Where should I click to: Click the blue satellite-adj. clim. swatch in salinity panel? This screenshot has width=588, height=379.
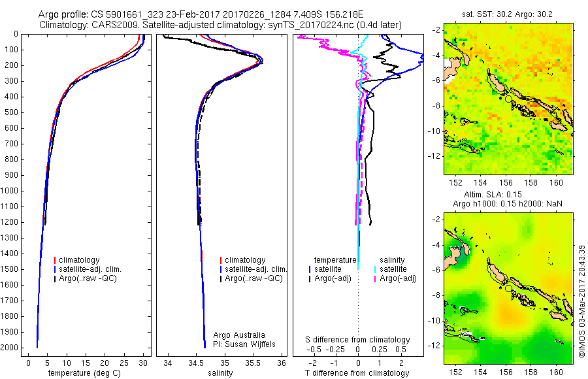pyautogui.click(x=221, y=269)
